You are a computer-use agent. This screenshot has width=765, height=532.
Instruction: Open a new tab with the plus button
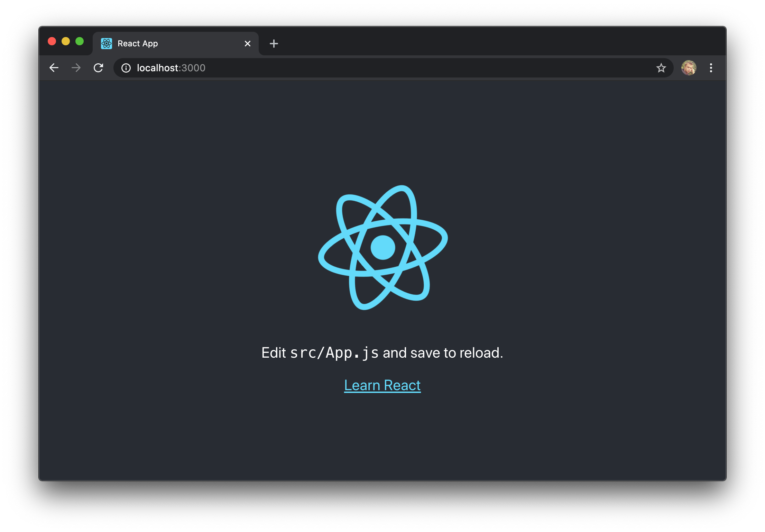click(x=274, y=44)
